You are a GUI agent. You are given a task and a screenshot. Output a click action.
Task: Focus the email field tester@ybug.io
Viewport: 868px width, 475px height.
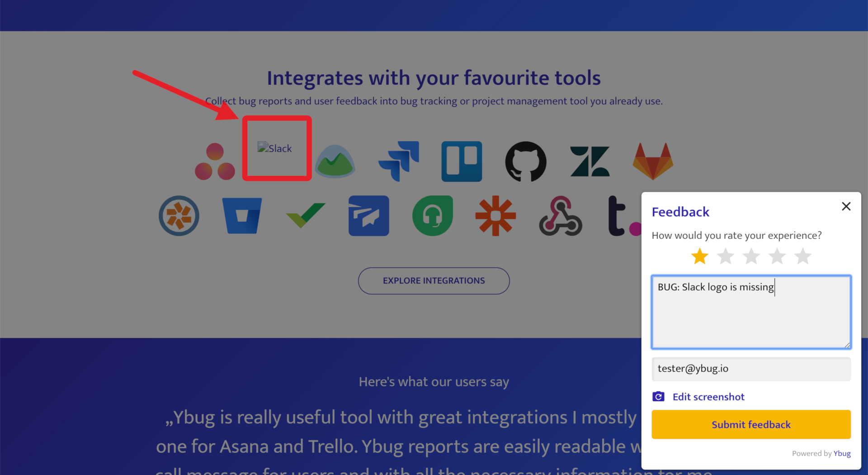(x=751, y=369)
